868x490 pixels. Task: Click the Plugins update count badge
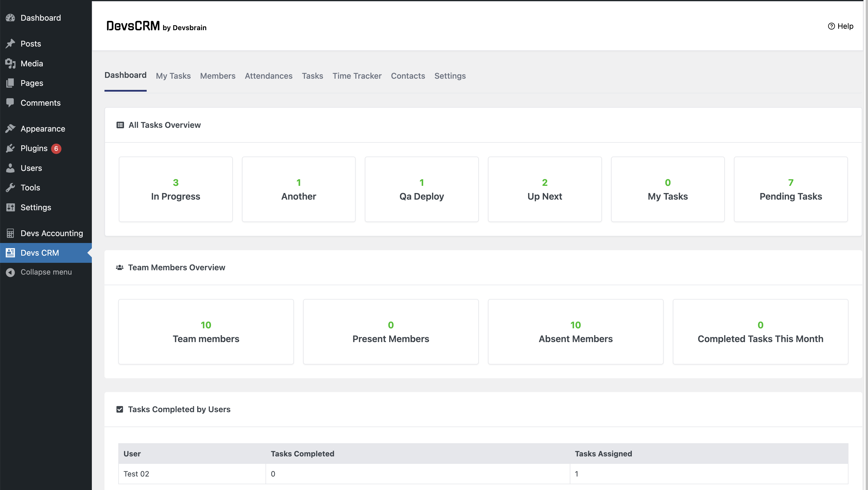tap(56, 148)
